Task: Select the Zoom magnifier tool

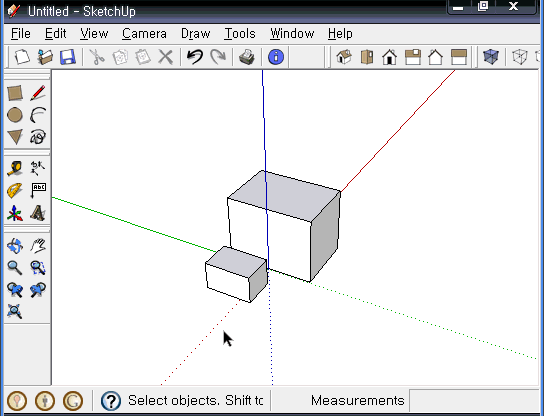Action: tap(15, 268)
